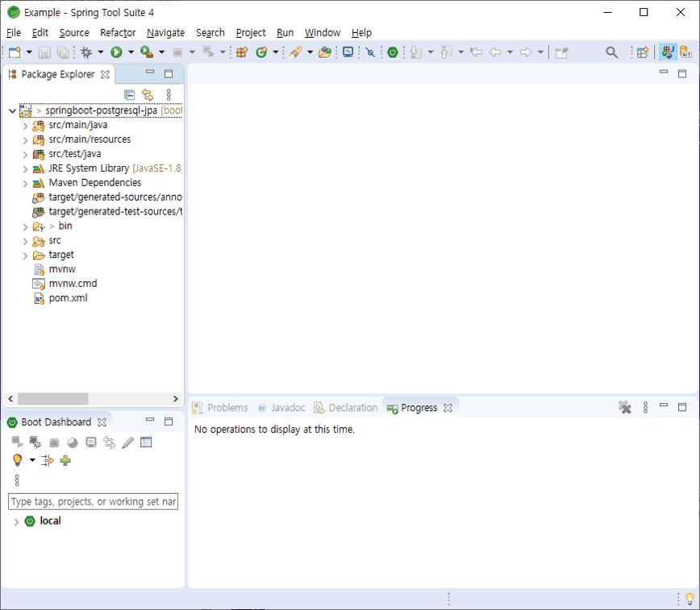Open the Window menu
The height and width of the screenshot is (610, 700).
[323, 32]
